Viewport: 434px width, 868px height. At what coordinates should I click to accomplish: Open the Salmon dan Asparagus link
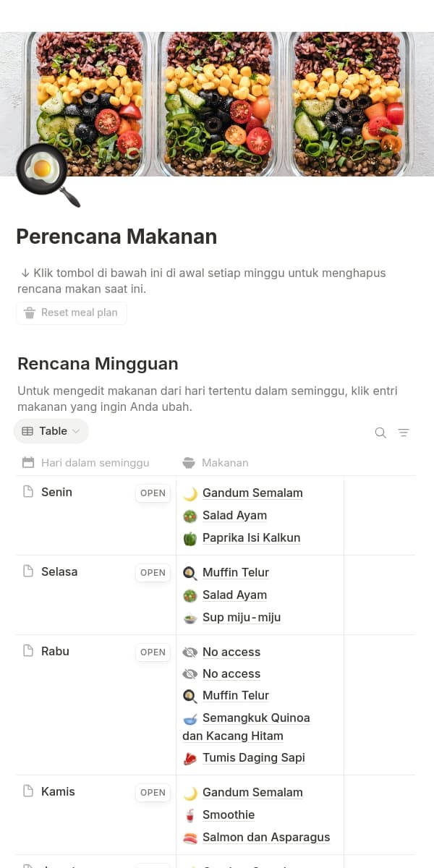point(265,837)
